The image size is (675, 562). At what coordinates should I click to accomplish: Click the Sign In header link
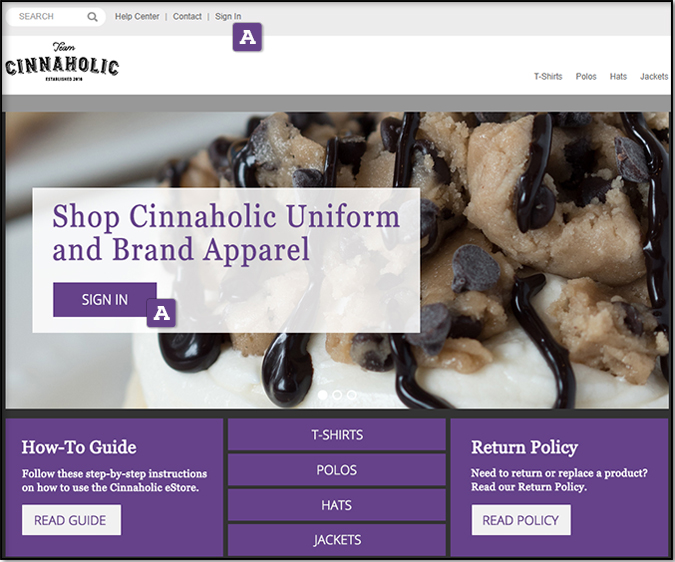228,16
